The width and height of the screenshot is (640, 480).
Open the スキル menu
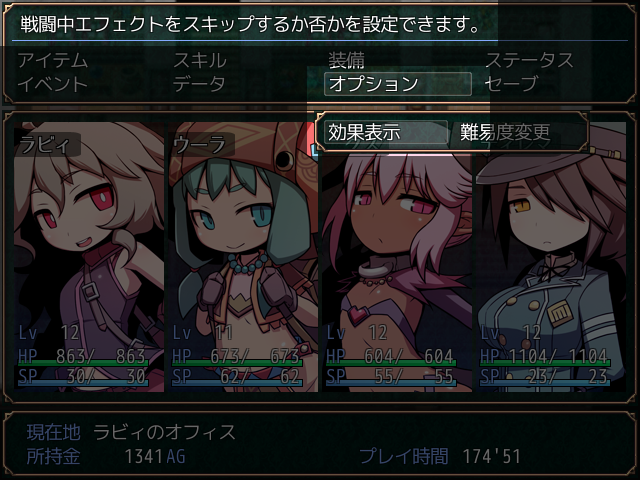(200, 61)
